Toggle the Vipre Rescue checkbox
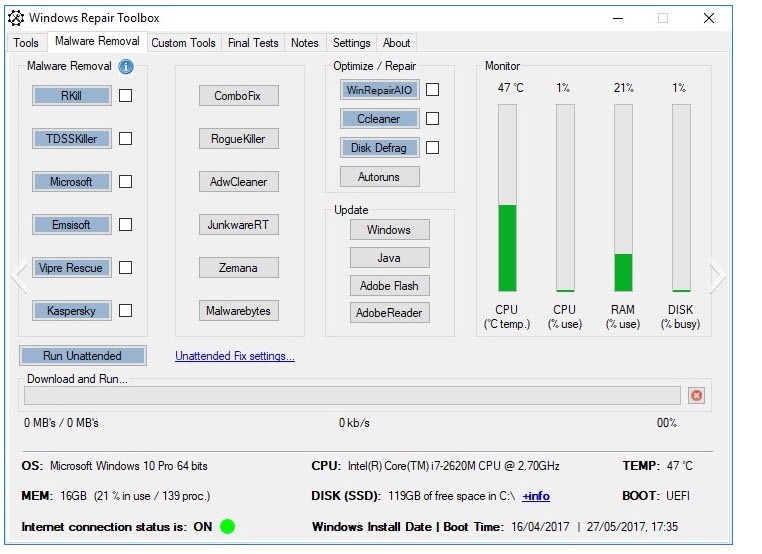The image size is (762, 554). coord(125,268)
